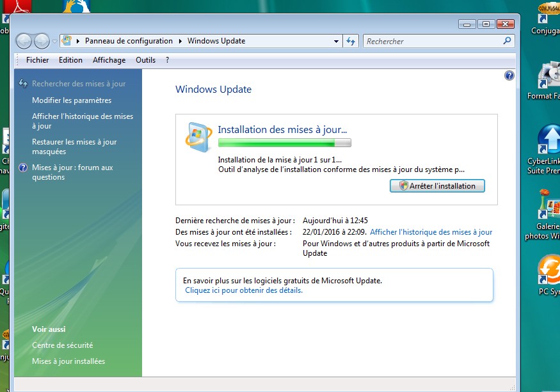The width and height of the screenshot is (560, 392).
Task: Click the Control Panel icon in address bar
Action: (67, 41)
